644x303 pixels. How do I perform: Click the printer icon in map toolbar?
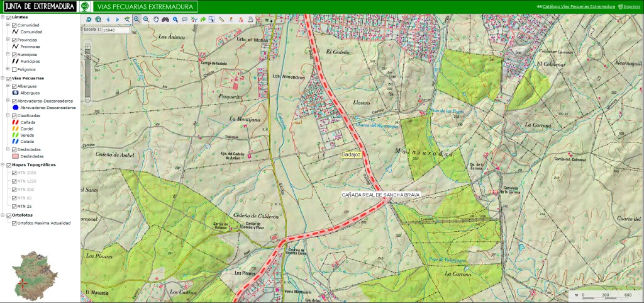tap(250, 20)
